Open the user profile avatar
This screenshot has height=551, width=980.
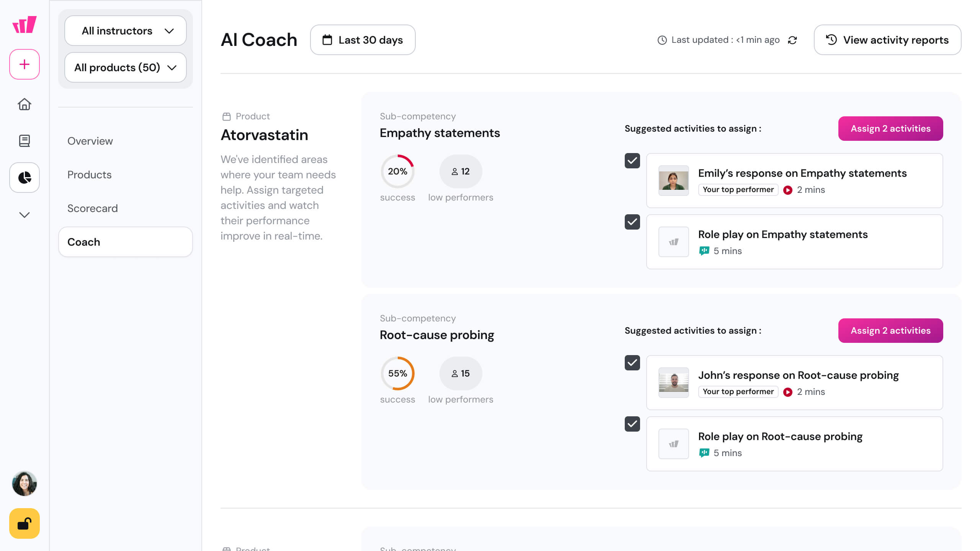point(24,484)
